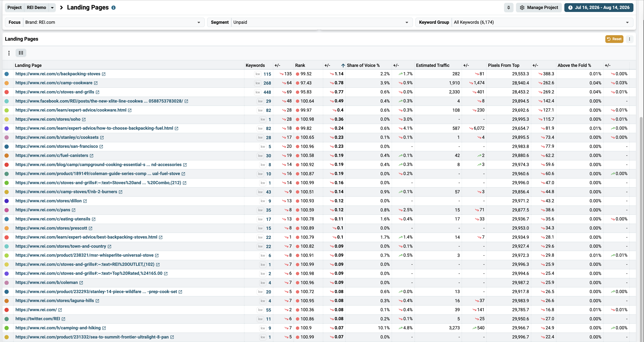Viewport: 644px width, 342px height.
Task: Open the stanley cooksets landing page link
Action: point(57,137)
